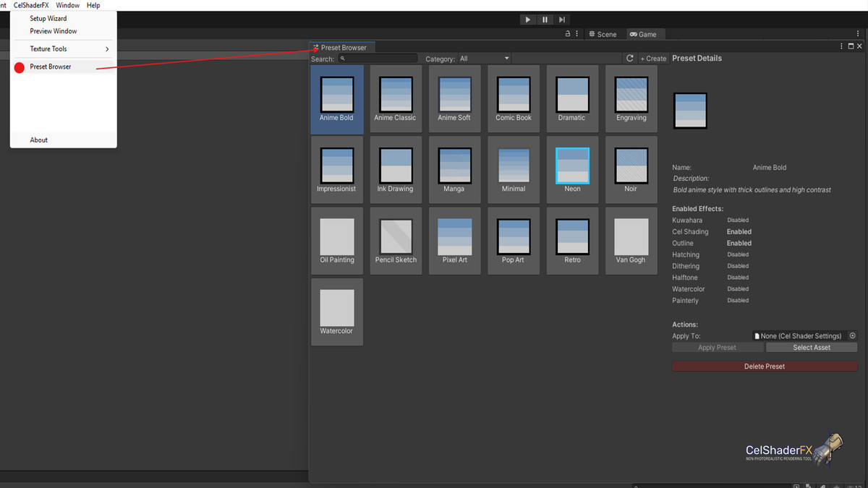This screenshot has width=868, height=488.
Task: Click the object picker circle beside Apply To
Action: tap(852, 335)
